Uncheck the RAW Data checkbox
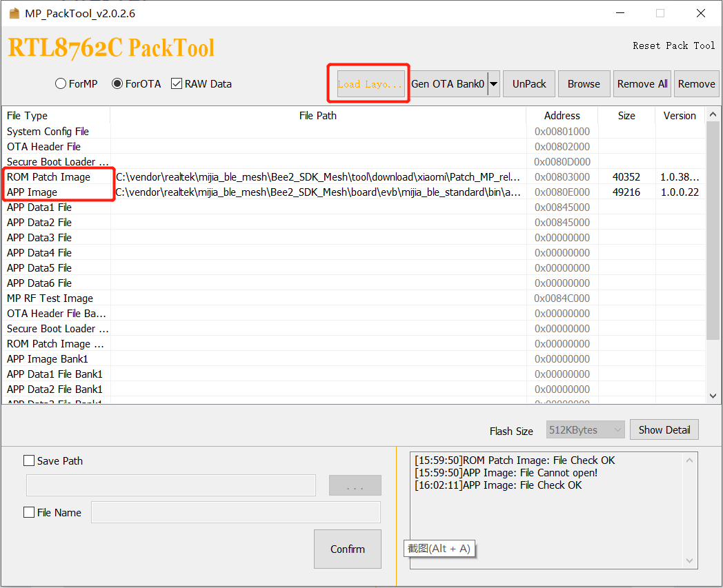The image size is (723, 588). [177, 83]
